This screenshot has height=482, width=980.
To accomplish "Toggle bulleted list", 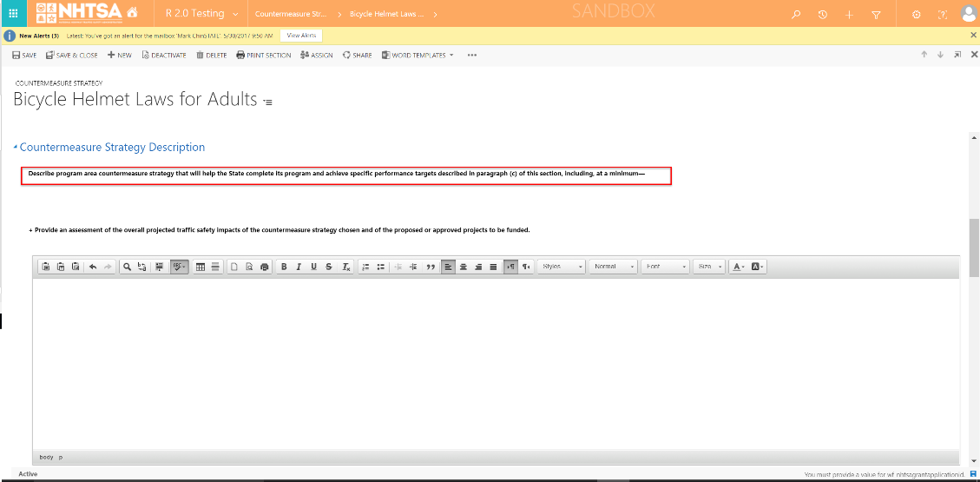I will pyautogui.click(x=381, y=267).
